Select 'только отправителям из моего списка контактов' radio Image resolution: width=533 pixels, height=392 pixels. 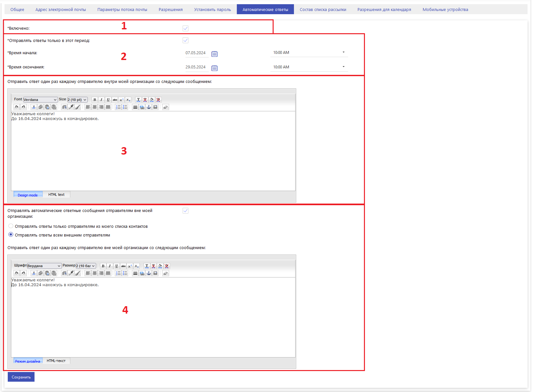tap(11, 226)
